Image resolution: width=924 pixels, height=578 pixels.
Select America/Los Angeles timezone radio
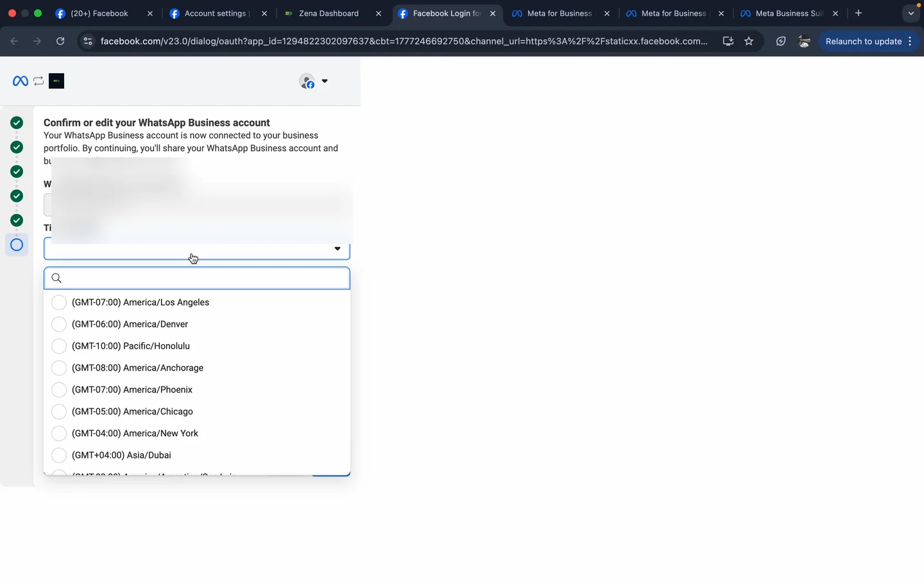coord(59,302)
